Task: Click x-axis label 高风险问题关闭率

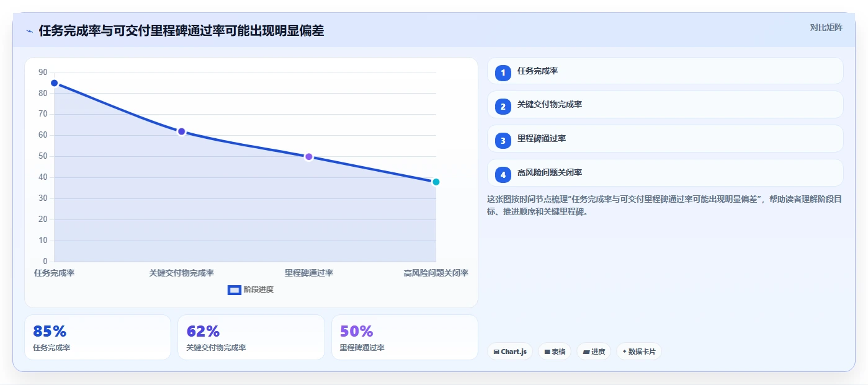Action: click(436, 273)
